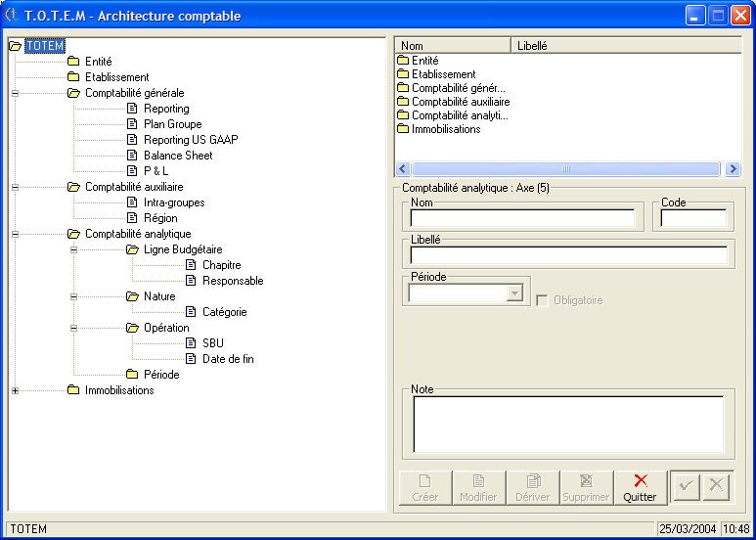Screen dimensions: 756x540
Task: Click the TOTEM text in status bar
Action: click(x=28, y=528)
